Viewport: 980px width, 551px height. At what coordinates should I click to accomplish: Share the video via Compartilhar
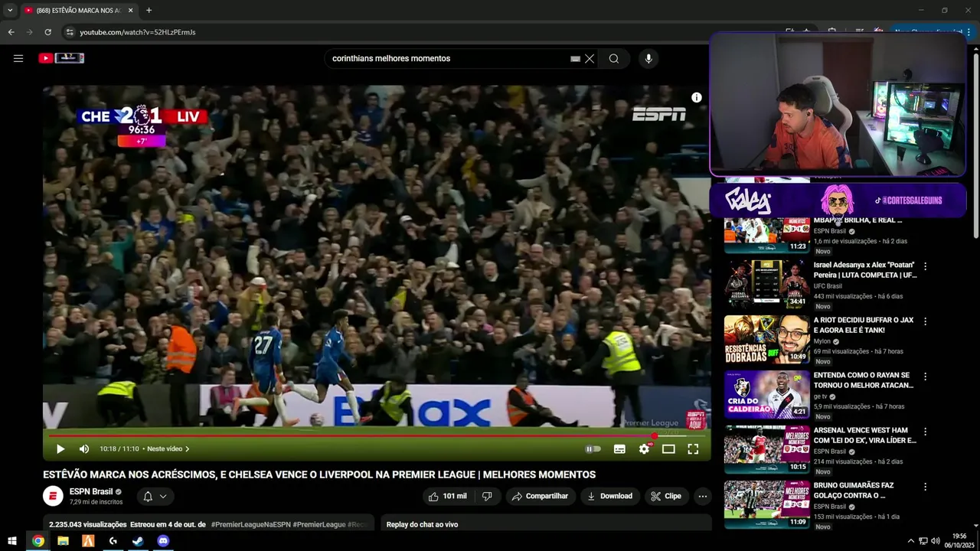(540, 496)
